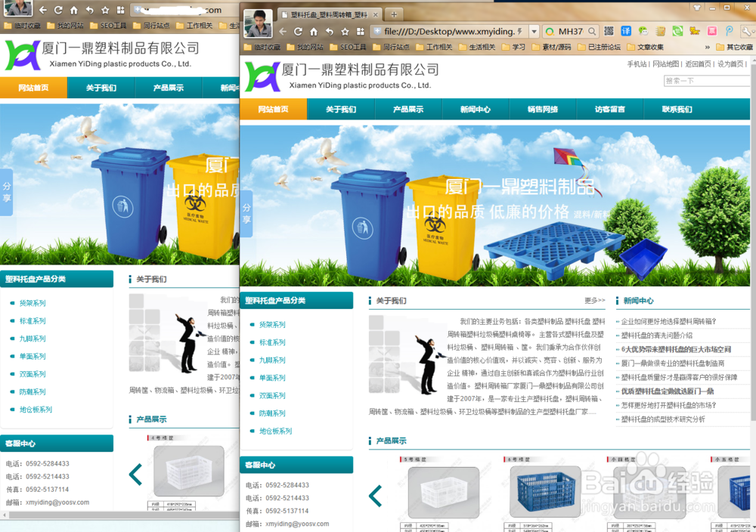Click QR code extension icon

coord(609,31)
